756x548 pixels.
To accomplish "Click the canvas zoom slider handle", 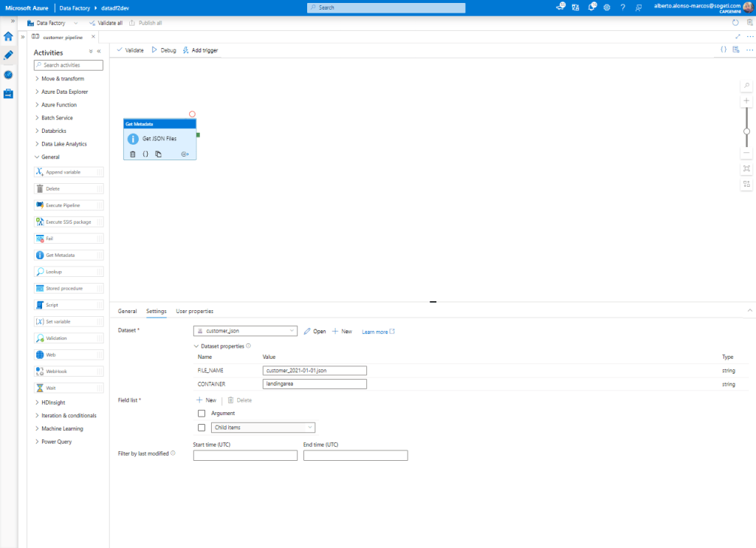I will point(746,131).
